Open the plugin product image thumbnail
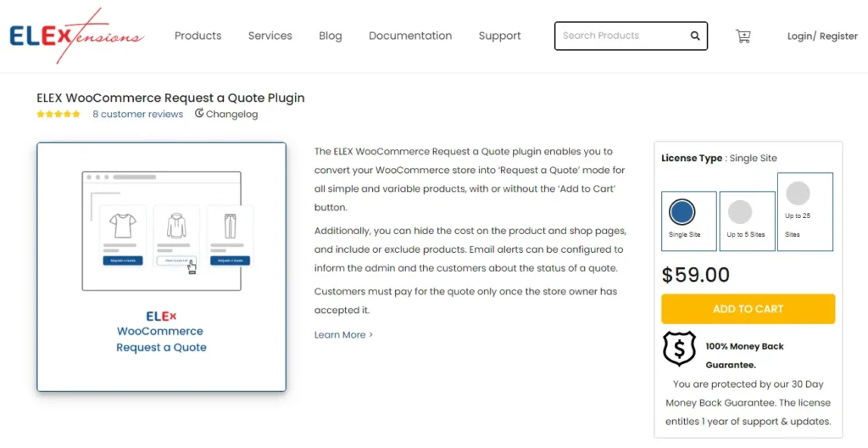 tap(162, 266)
